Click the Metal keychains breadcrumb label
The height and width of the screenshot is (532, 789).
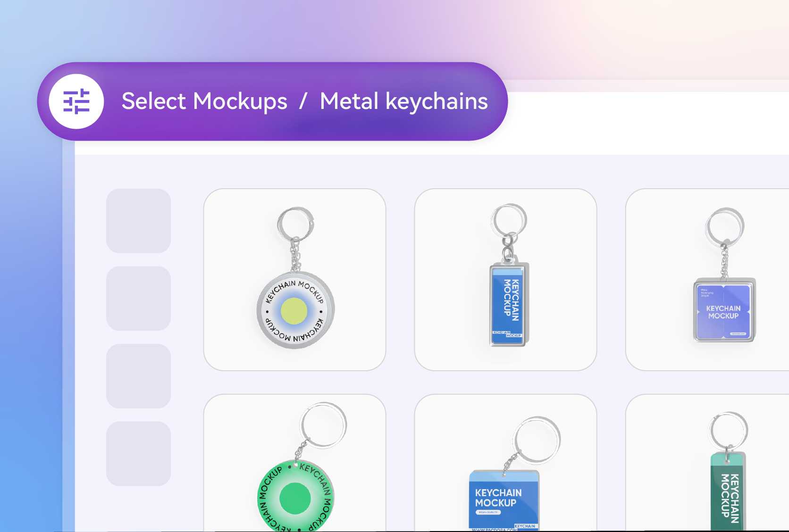(404, 101)
